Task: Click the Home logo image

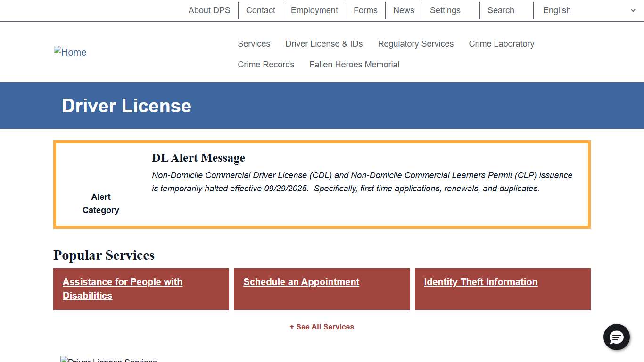Action: click(70, 52)
